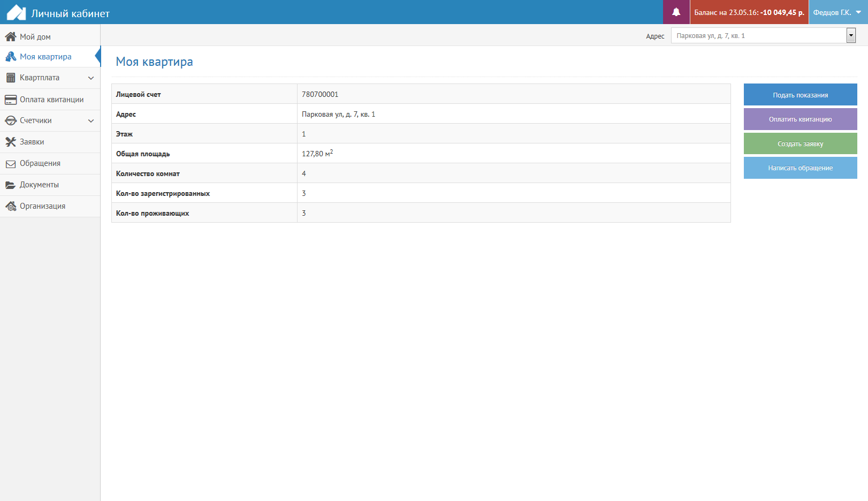Open notifications bell icon
Image resolution: width=868 pixels, height=501 pixels.
pyautogui.click(x=676, y=12)
